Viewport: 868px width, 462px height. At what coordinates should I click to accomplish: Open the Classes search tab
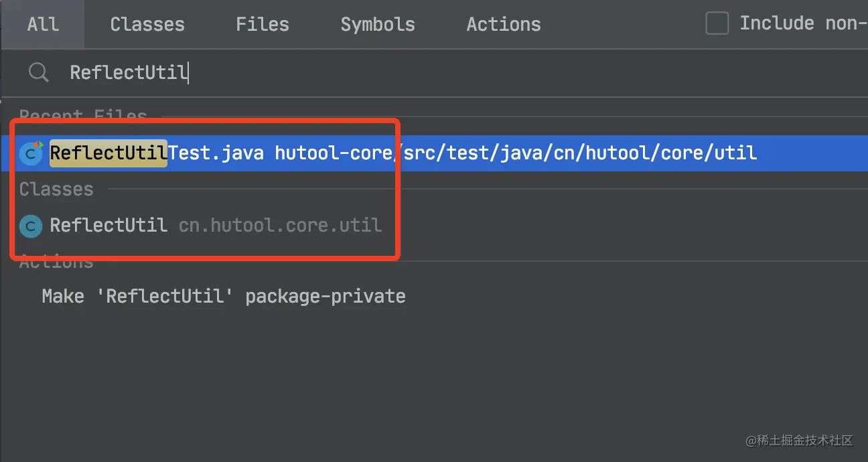147,24
